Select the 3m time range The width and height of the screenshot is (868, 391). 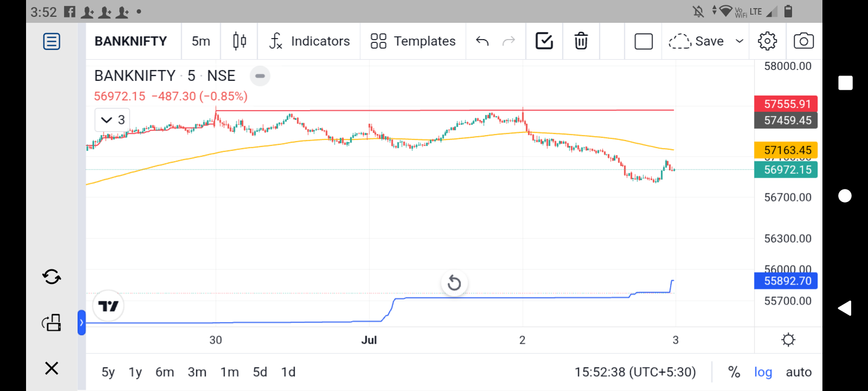coord(197,372)
